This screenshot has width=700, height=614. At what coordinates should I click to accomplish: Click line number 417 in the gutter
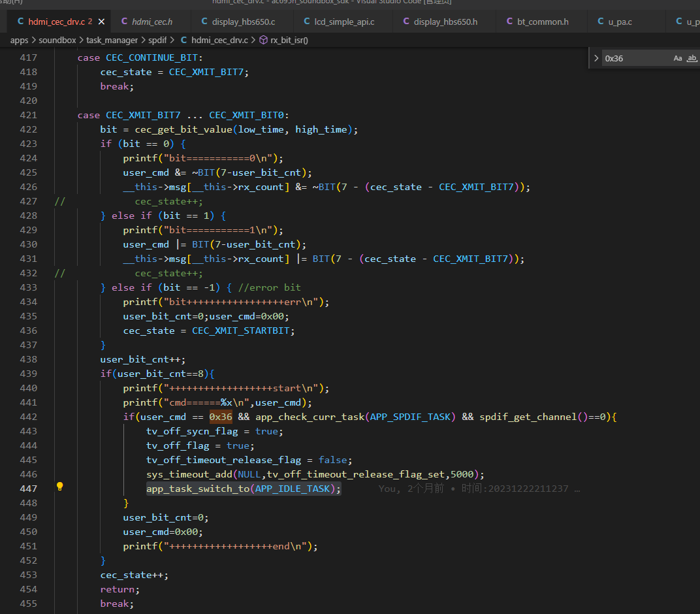(x=29, y=57)
